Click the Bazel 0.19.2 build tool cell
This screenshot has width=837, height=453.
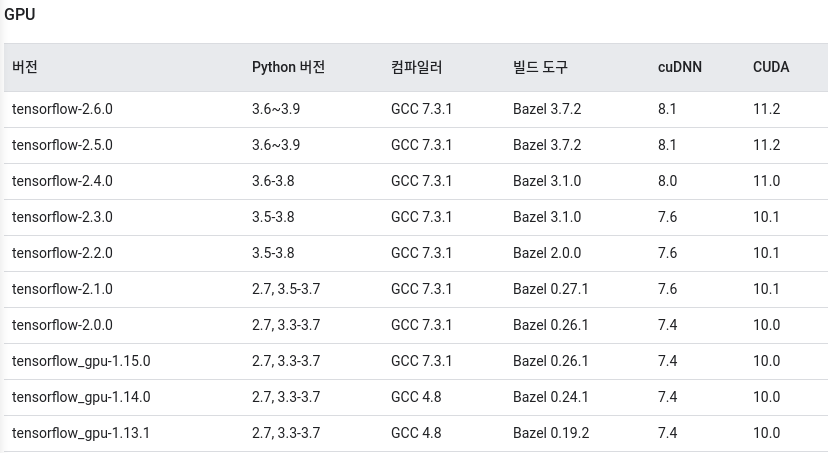point(551,433)
